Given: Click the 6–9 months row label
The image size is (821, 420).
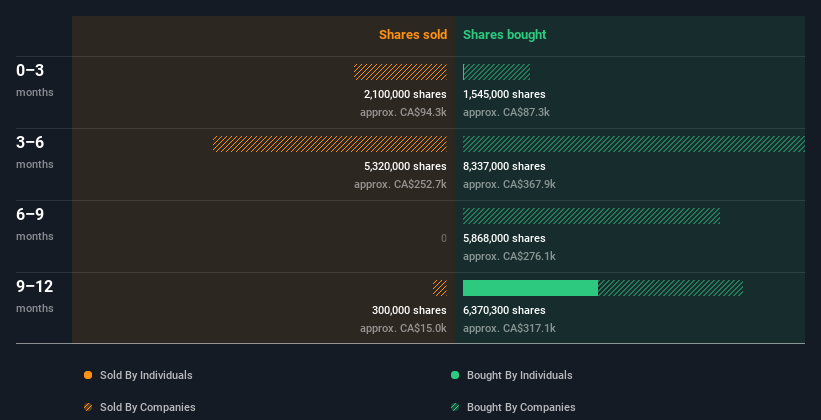Looking at the screenshot, I should pyautogui.click(x=35, y=224).
